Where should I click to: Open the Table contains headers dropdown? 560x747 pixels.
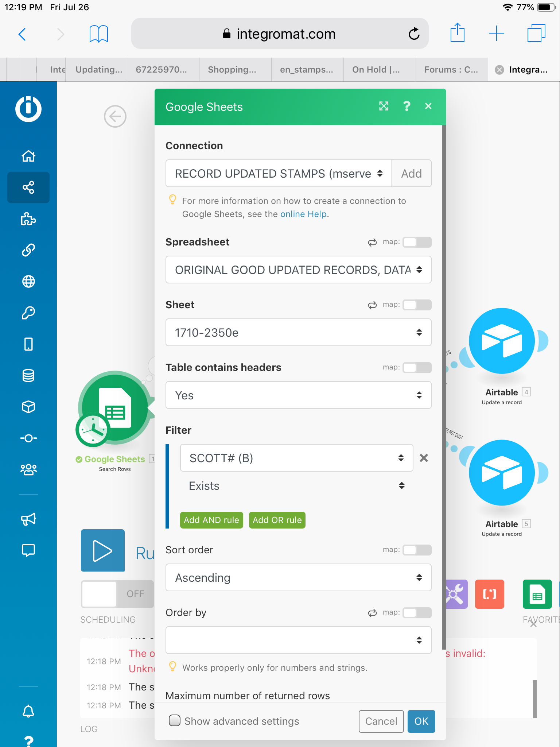coord(299,395)
